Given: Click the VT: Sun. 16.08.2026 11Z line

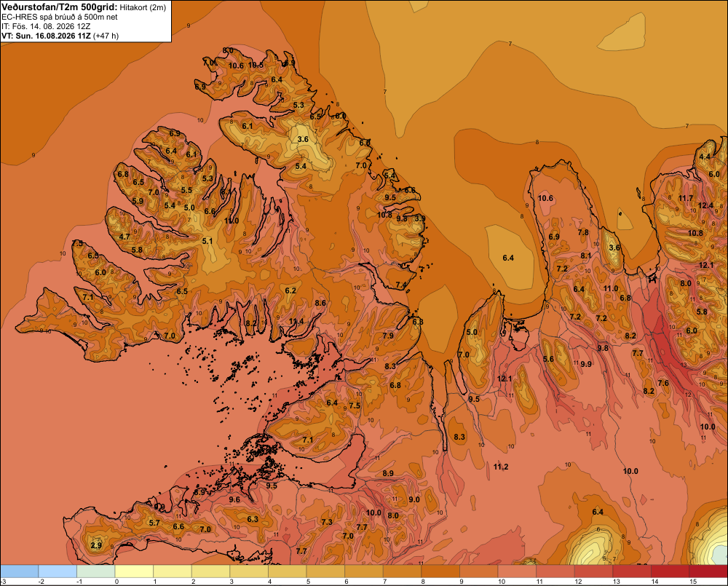Looking at the screenshot, I should click(x=60, y=36).
